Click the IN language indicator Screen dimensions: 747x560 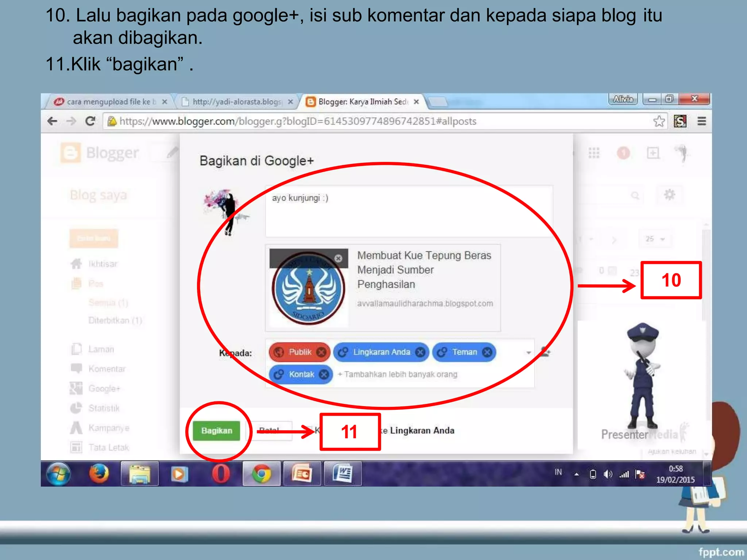[x=558, y=472]
